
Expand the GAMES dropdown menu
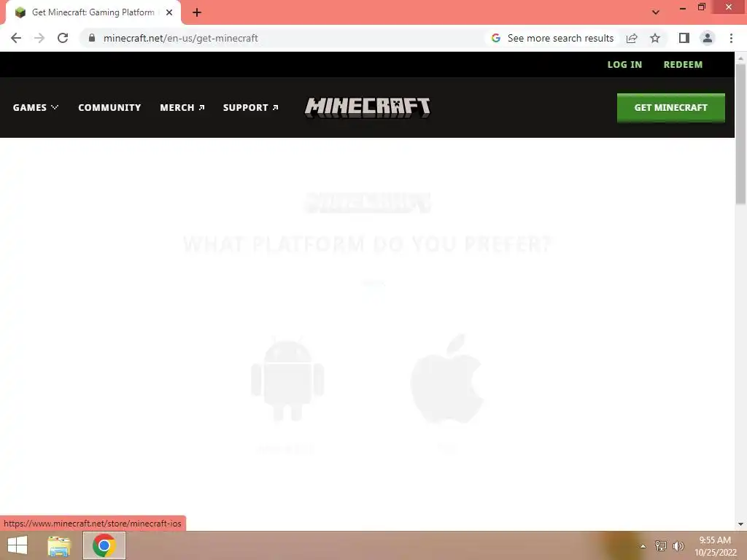click(x=36, y=108)
